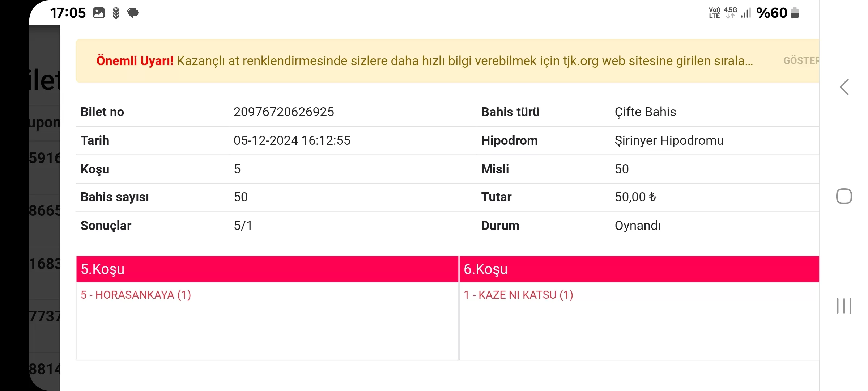This screenshot has height=391, width=868.
Task: Tap the clock showing 17:05
Action: tap(68, 13)
